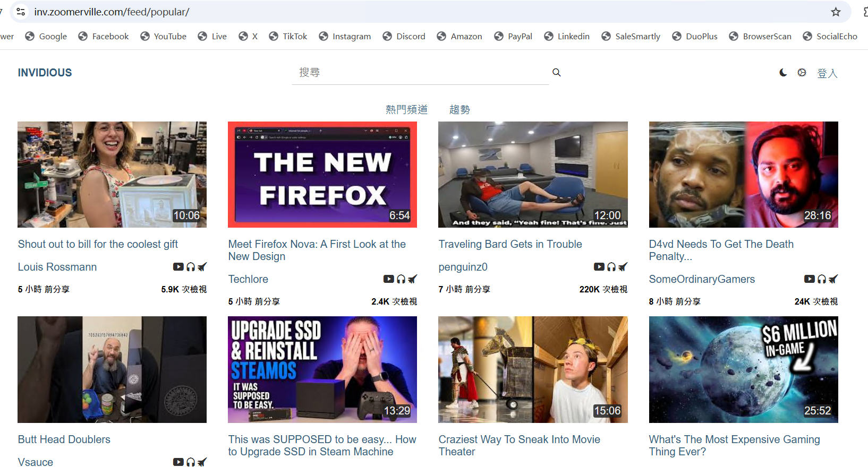Click the search magnifier icon
868x467 pixels.
click(556, 72)
